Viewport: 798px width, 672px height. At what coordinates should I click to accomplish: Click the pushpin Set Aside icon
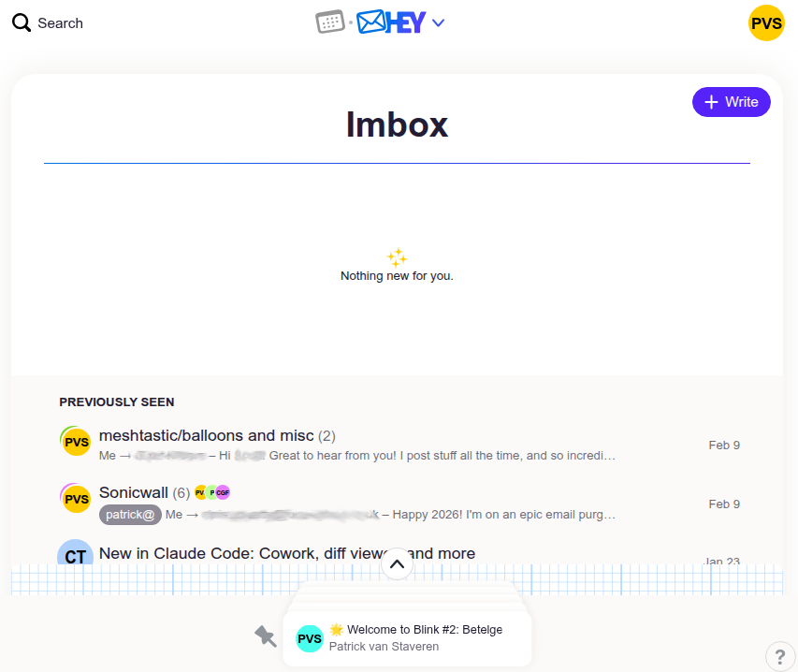coord(266,636)
